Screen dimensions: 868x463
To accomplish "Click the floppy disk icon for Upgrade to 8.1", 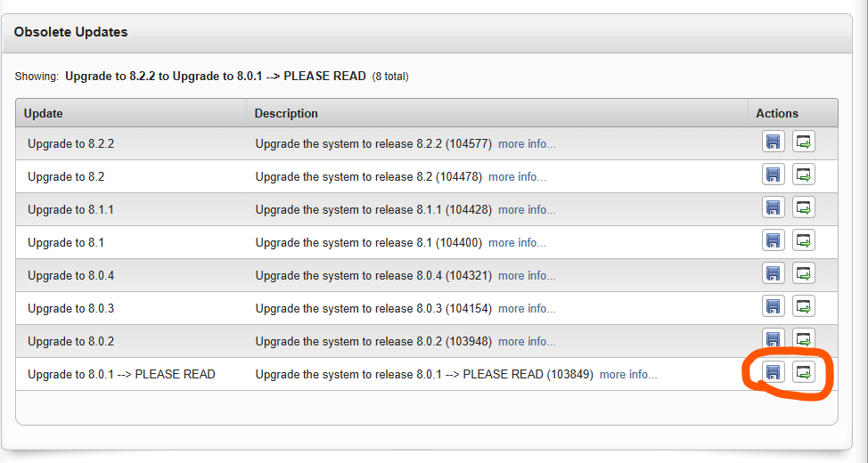I will point(774,241).
